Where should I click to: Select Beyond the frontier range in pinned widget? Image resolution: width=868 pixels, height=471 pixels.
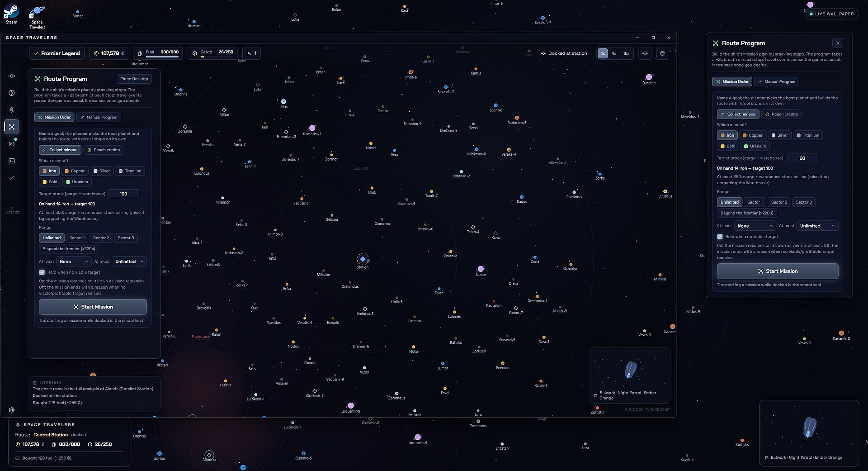[x=747, y=213]
